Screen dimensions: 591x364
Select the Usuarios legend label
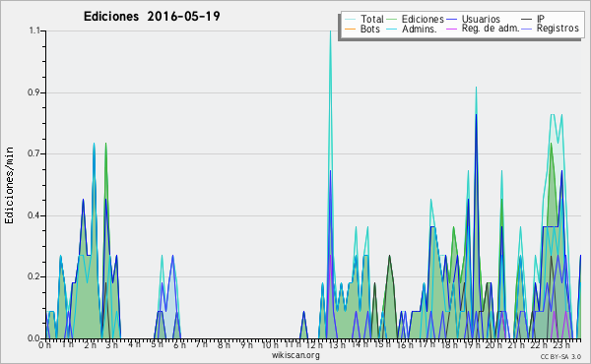click(x=481, y=19)
